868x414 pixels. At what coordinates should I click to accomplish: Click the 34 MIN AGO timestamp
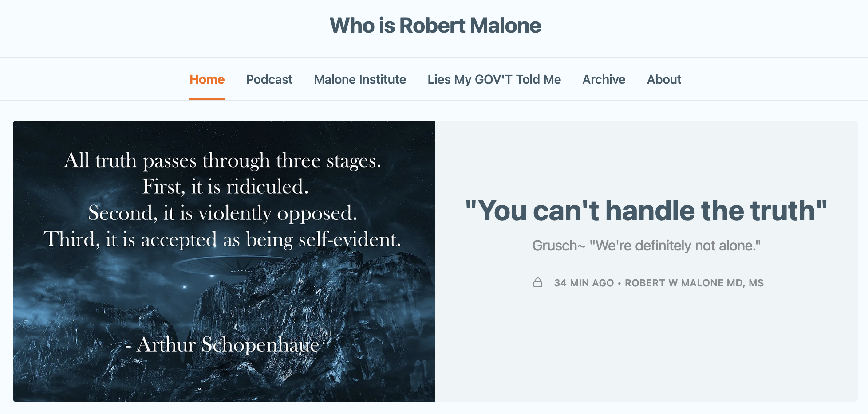point(584,283)
